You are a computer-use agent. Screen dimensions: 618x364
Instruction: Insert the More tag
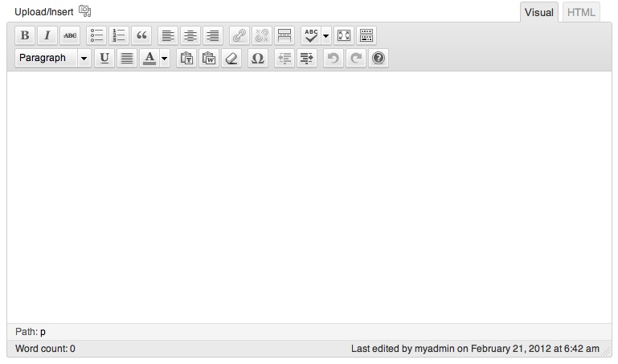tap(284, 35)
